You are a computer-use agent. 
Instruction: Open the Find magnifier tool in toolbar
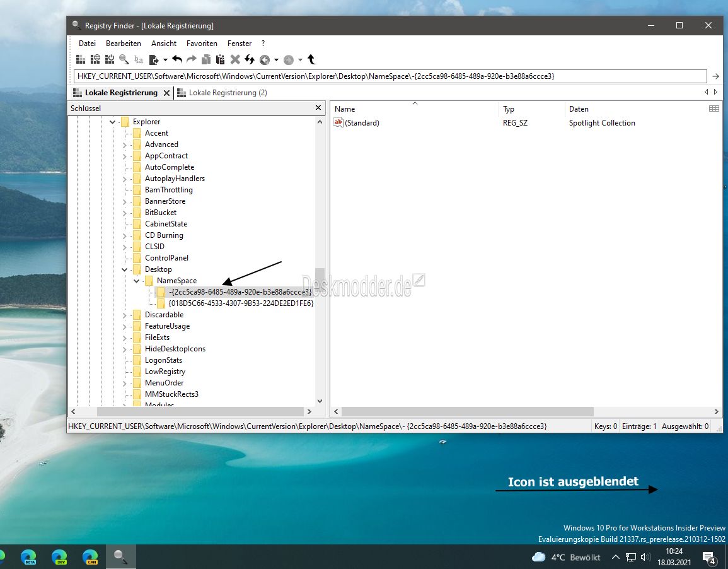[124, 59]
